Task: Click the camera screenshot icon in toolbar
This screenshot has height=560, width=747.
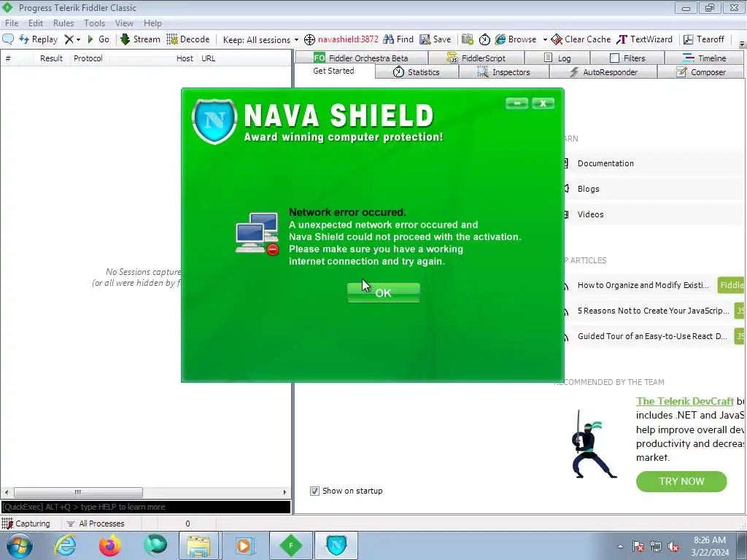Action: pyautogui.click(x=468, y=39)
